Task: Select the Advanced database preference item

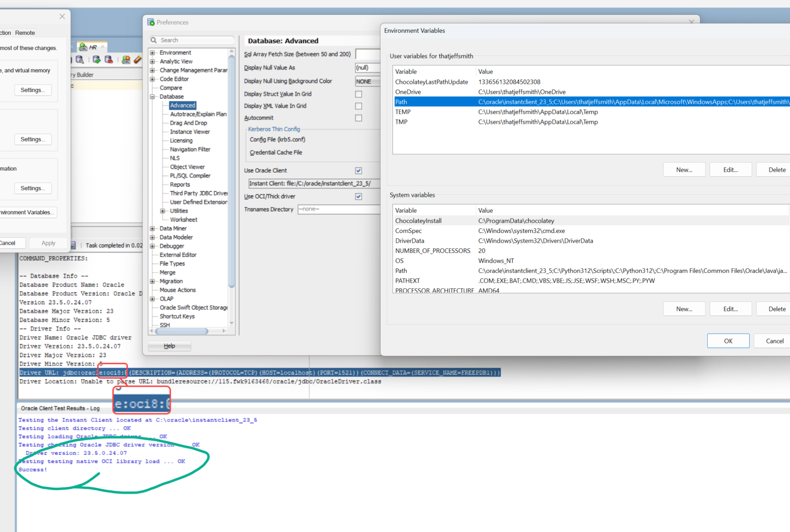Action: pos(183,105)
